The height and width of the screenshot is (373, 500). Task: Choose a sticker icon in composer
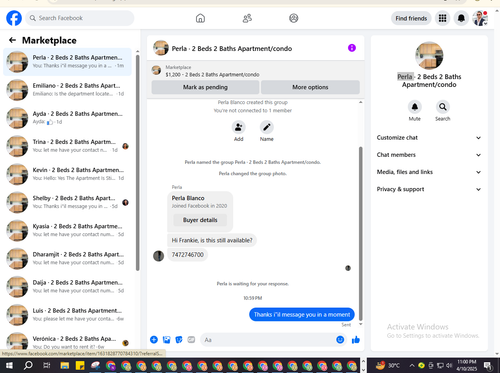click(x=179, y=340)
